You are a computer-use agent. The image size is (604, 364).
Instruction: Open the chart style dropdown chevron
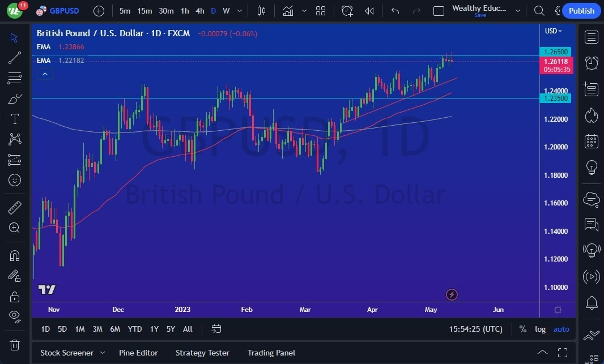pyautogui.click(x=304, y=10)
